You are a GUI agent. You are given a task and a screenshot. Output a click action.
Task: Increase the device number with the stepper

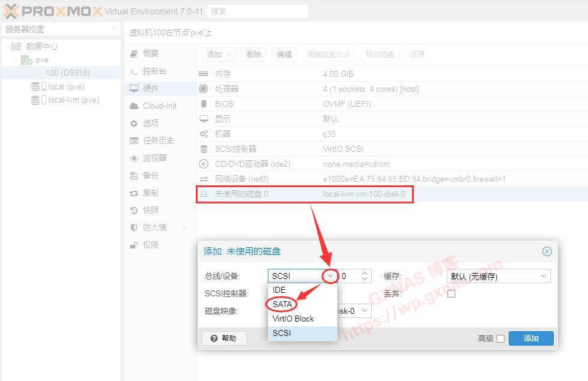[365, 273]
